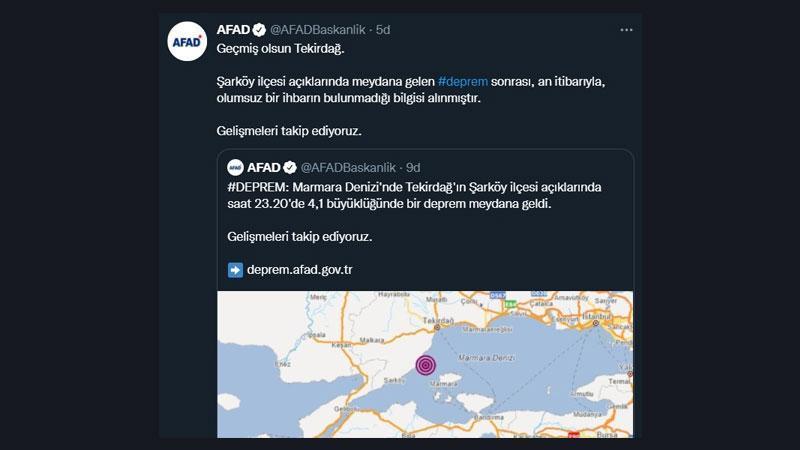The width and height of the screenshot is (800, 450).
Task: Click the AFAD name in the quoted tweet
Action: 264,167
